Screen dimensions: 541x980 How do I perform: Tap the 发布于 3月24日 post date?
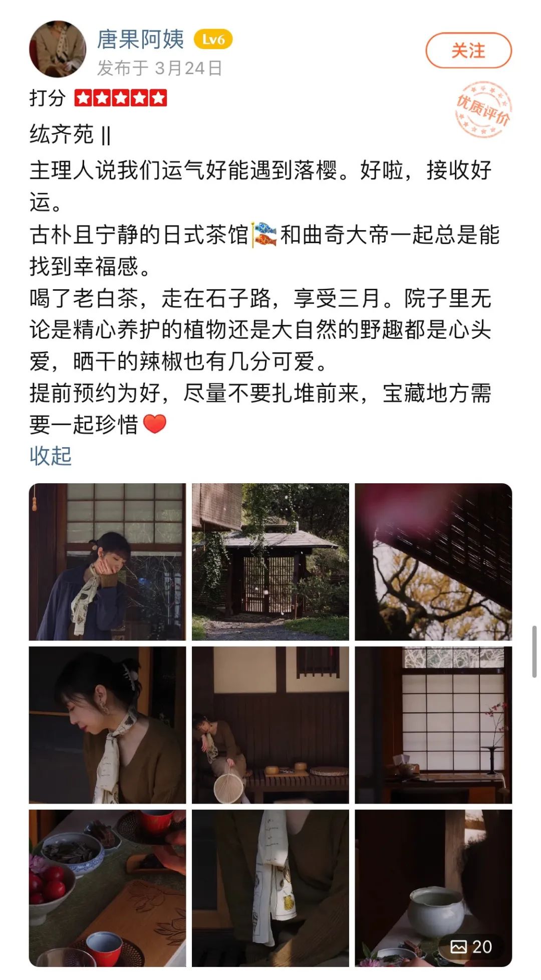(x=159, y=68)
